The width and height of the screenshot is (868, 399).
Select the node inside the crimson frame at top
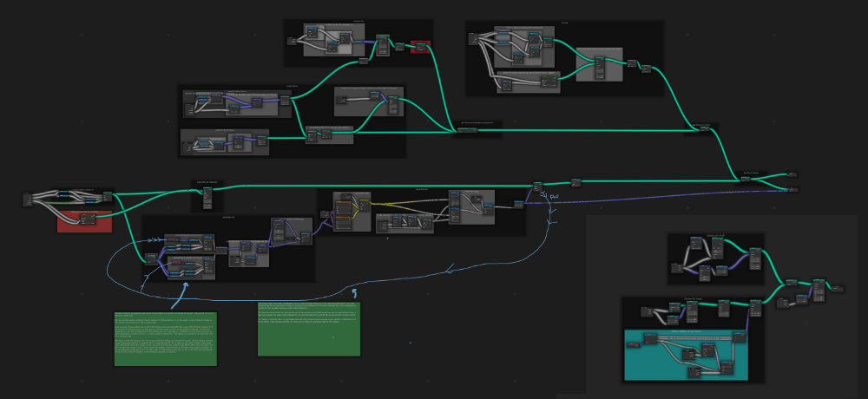(x=421, y=47)
